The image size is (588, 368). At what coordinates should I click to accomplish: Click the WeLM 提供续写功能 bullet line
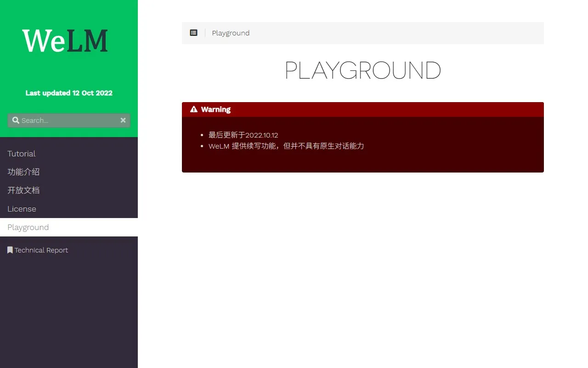pos(286,146)
